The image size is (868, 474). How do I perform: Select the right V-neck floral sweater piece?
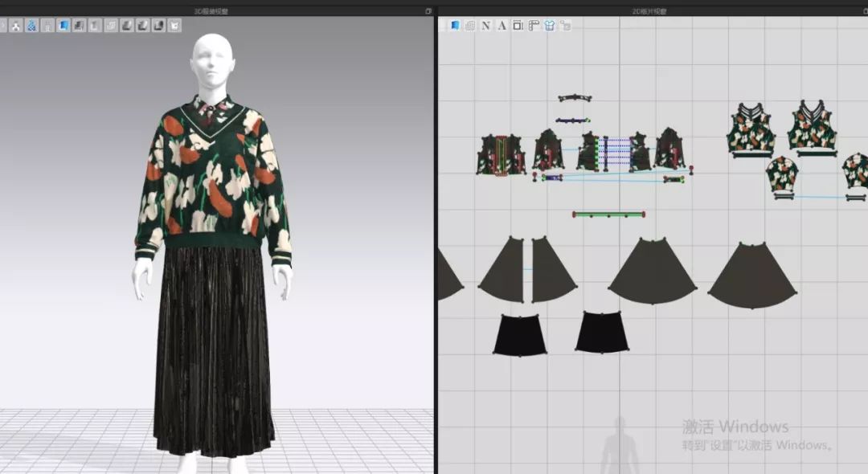(812, 126)
